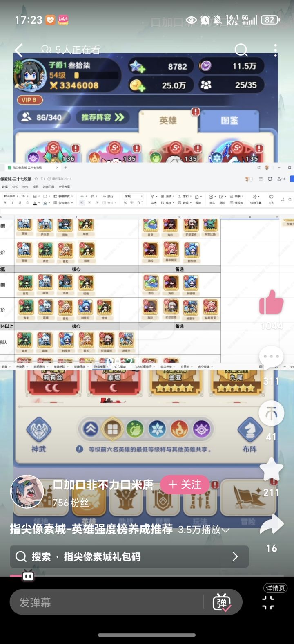Select the fire element filter

179,429
